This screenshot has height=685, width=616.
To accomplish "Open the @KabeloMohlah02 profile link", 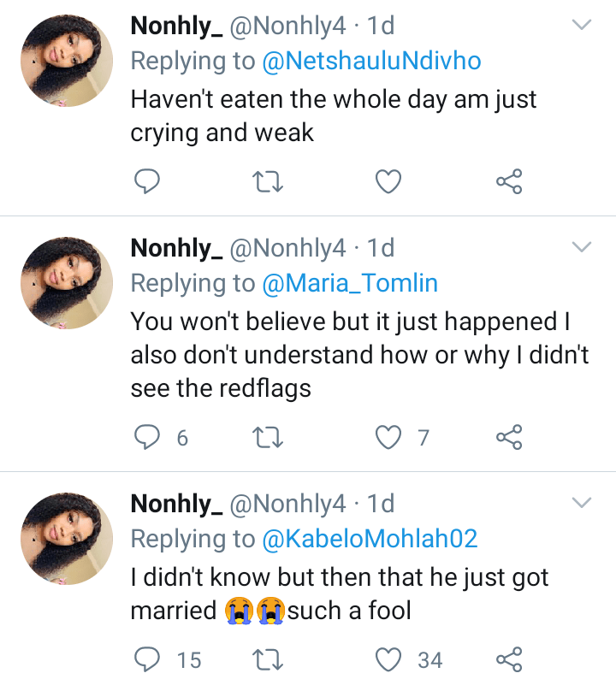I will (370, 539).
